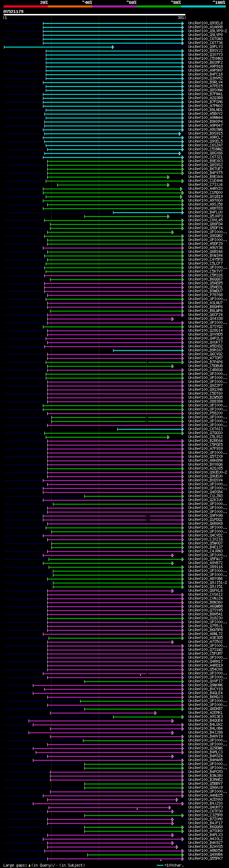Viewport: 229px width, 868px height.
Task: Select UniRef100_Q86FD4 entry
Action: point(205,224)
